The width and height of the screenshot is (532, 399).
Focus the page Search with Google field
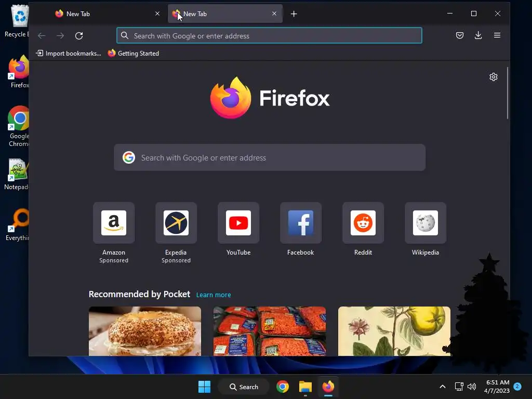[270, 157]
